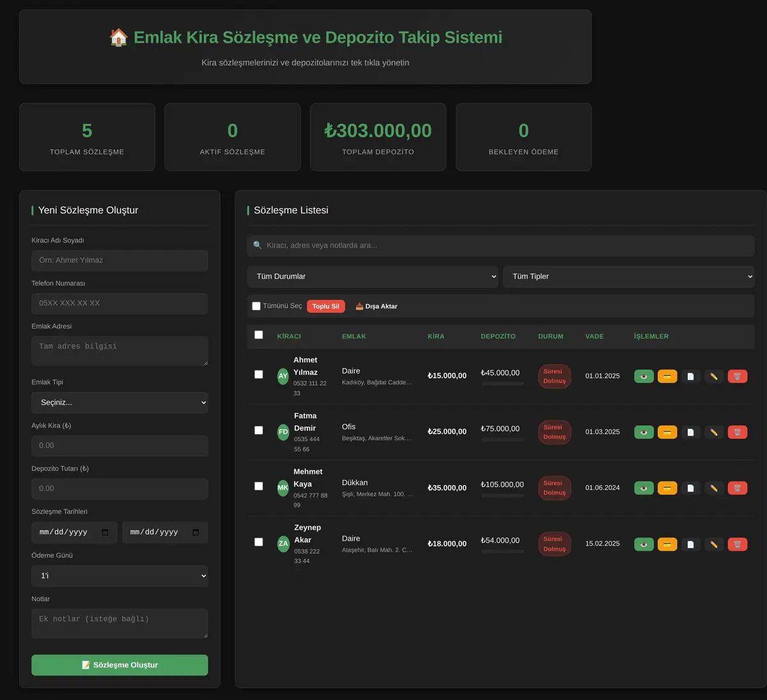767x700 pixels.
Task: Click pencil edit icon for Fatma Demir
Action: 714,432
